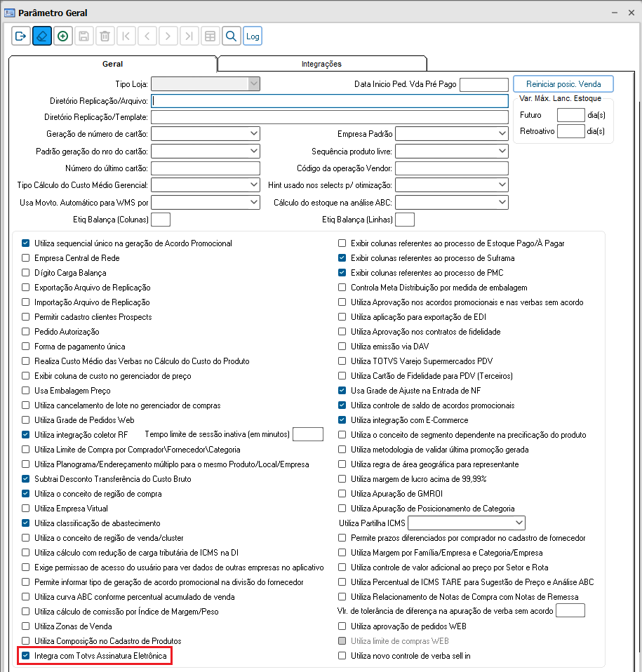Check Utiliza emissão via DAV
642x672 pixels.
pyautogui.click(x=342, y=347)
